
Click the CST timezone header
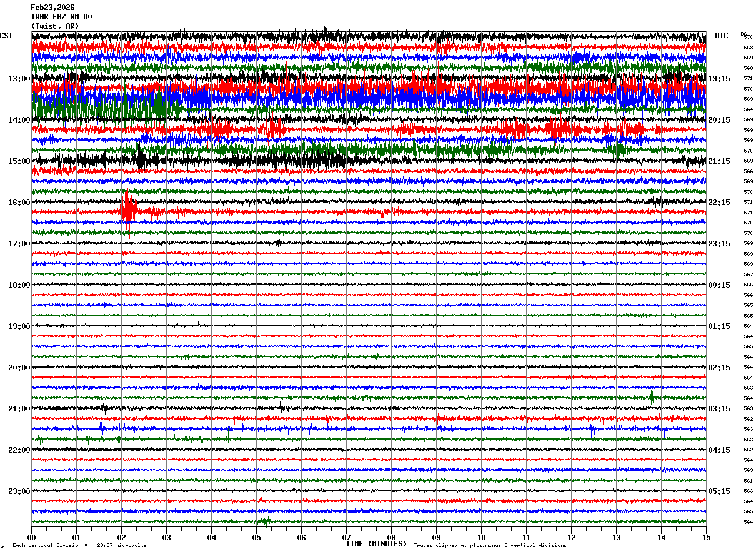[x=6, y=36]
